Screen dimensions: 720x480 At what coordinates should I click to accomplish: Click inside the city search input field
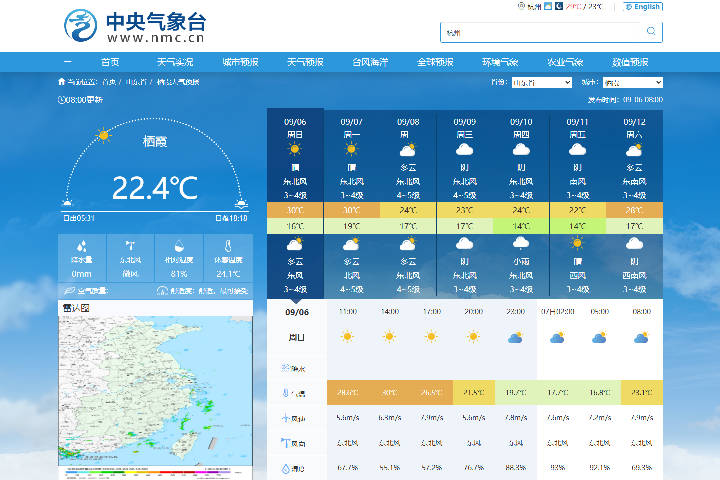pos(542,32)
